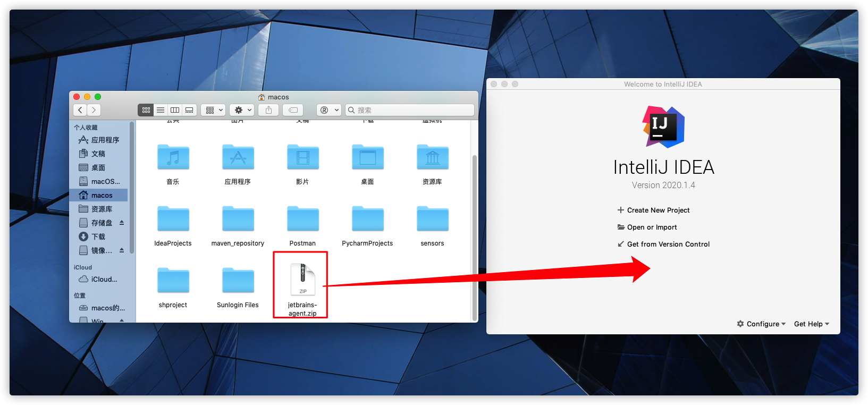
Task: Open the group-by arrangement dropdown
Action: pos(214,110)
